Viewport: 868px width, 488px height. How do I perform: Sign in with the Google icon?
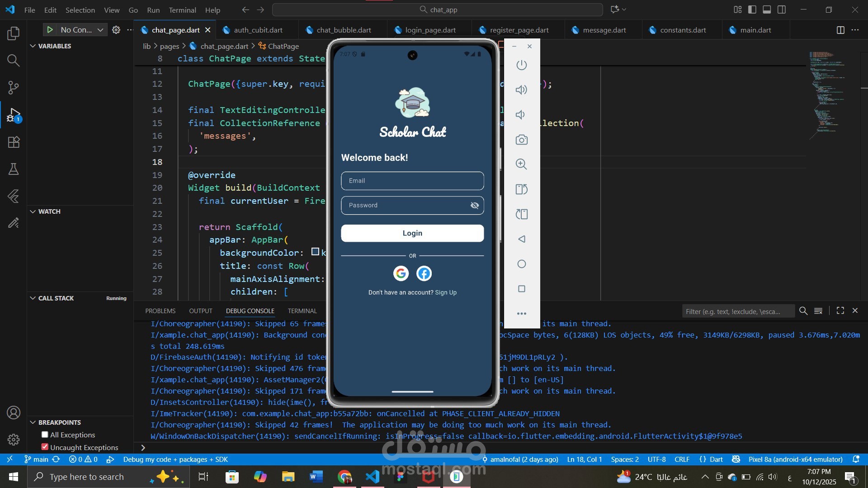[401, 273]
